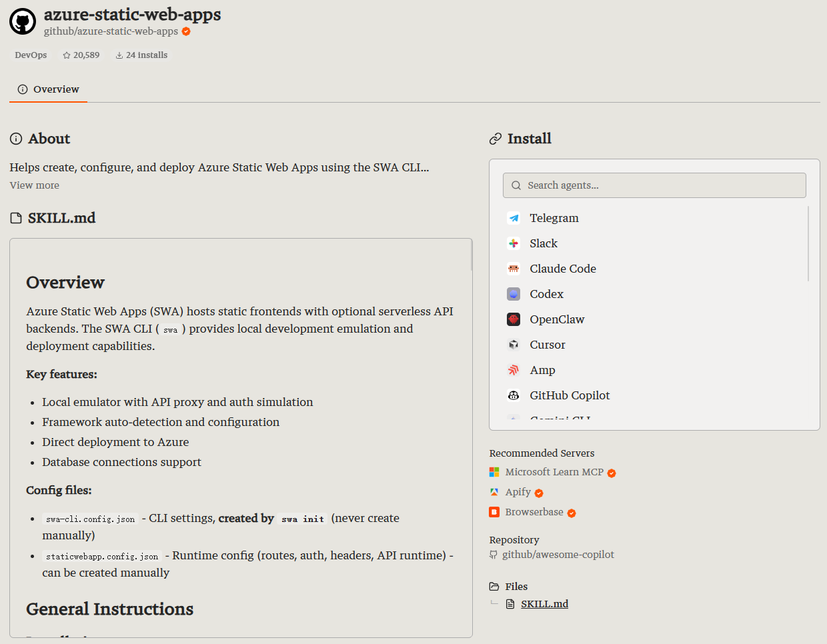This screenshot has width=827, height=644.
Task: Click the Slack icon
Action: (514, 243)
